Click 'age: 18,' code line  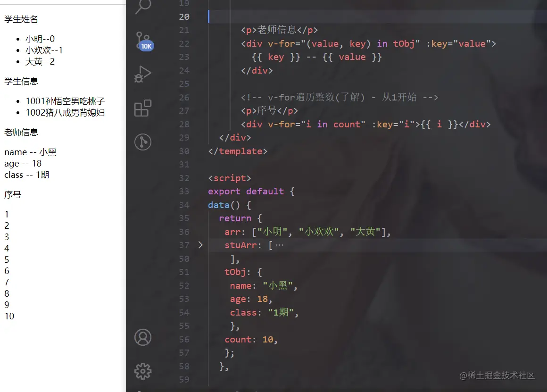click(251, 299)
